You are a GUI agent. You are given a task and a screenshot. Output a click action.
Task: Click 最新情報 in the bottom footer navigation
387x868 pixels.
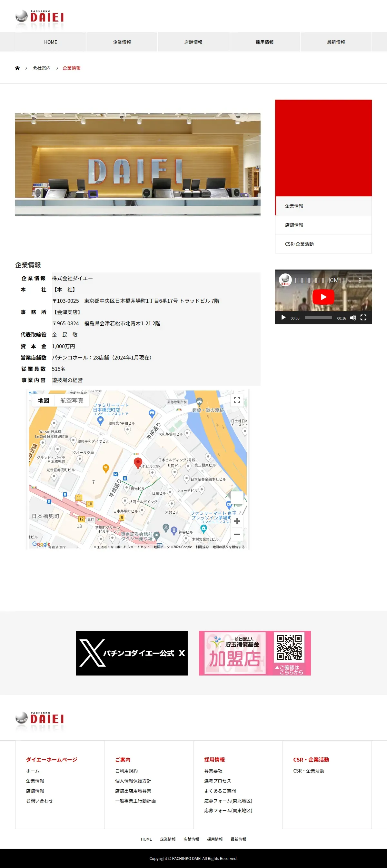238,839
